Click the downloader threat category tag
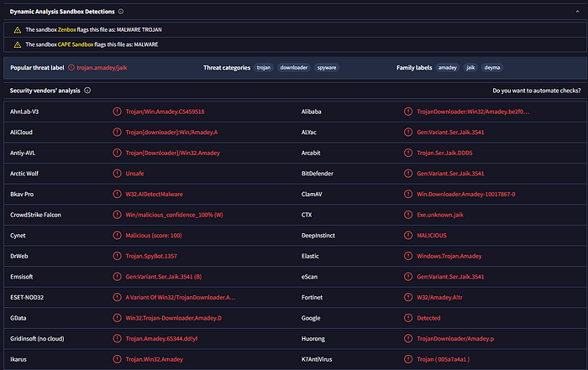 pos(294,68)
